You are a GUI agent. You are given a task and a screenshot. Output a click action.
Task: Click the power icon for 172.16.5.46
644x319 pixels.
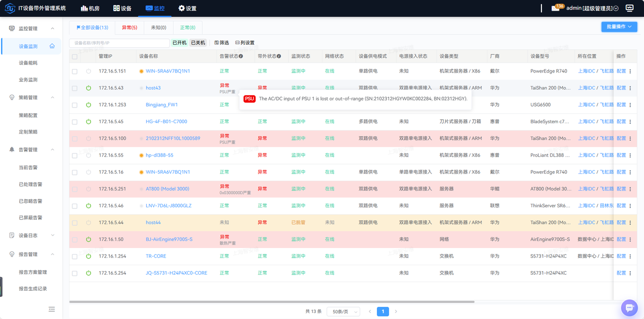point(89,206)
